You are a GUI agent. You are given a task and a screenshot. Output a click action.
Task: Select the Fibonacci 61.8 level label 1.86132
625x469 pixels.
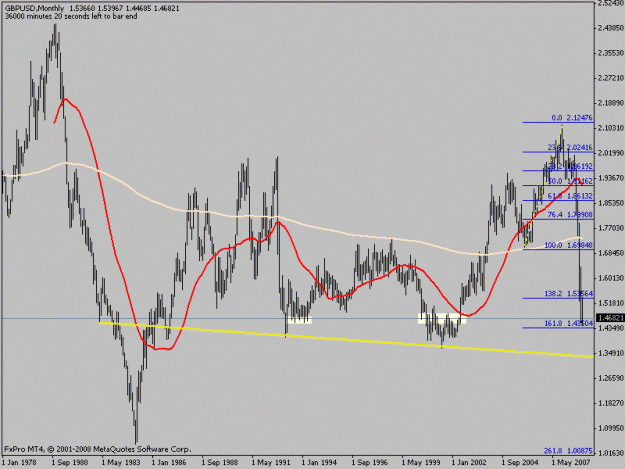coord(570,196)
